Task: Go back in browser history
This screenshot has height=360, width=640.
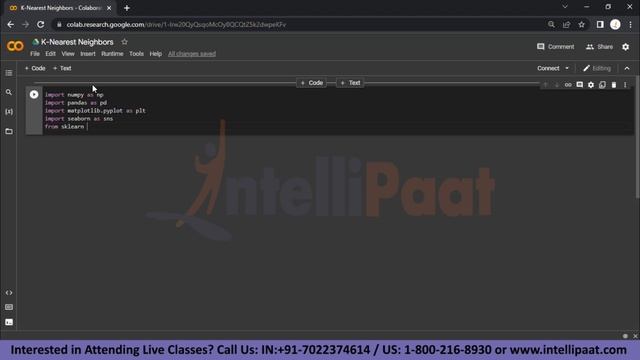Action: click(11, 24)
